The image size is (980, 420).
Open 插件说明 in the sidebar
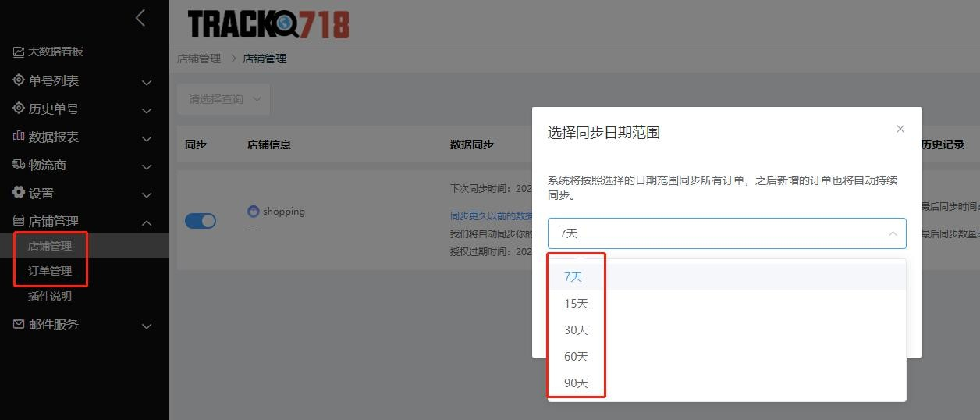[50, 296]
